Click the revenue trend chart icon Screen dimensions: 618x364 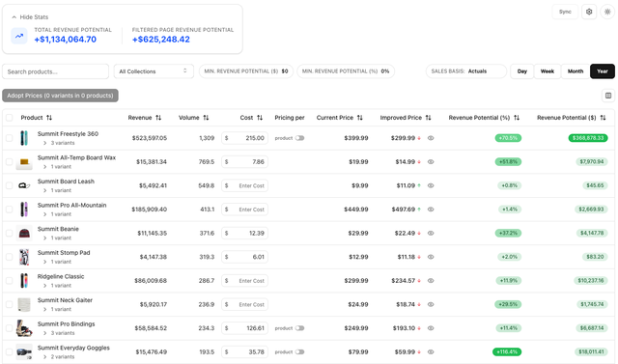(19, 36)
